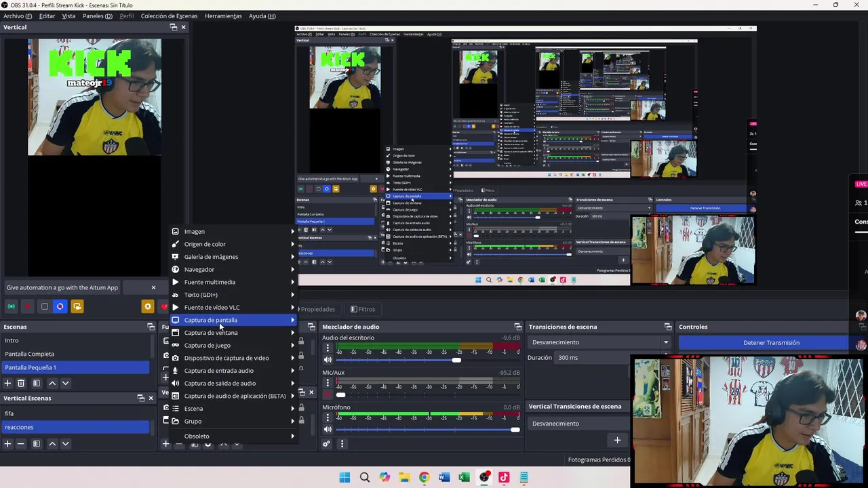Move scene down in Vertical Escenas
The width and height of the screenshot is (868, 488).
(65, 444)
